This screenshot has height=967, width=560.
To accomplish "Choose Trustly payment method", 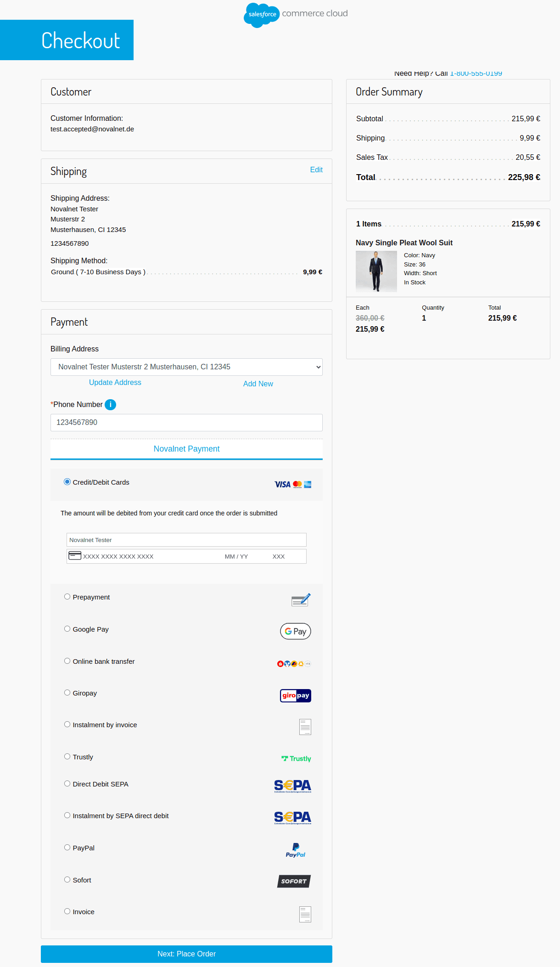I will tap(67, 757).
